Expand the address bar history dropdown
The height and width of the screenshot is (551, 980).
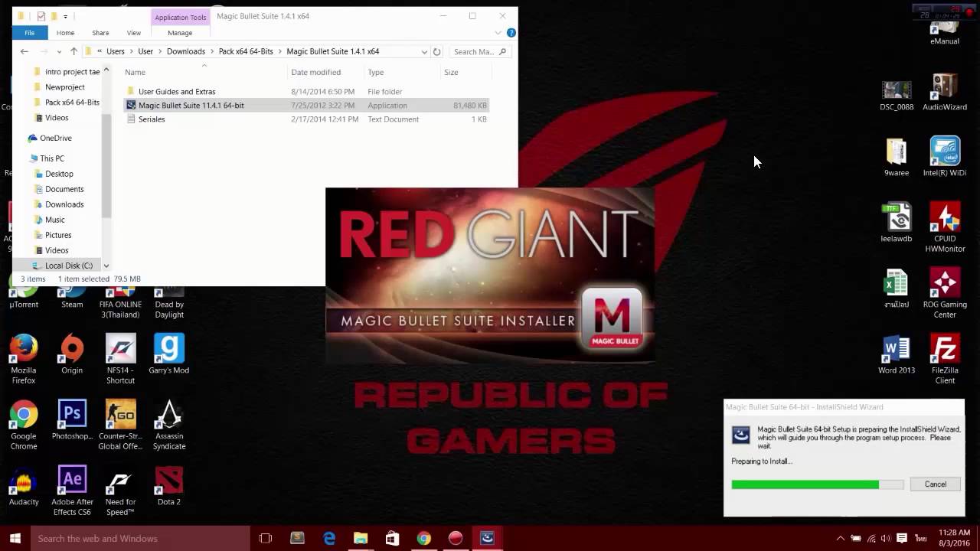point(423,51)
